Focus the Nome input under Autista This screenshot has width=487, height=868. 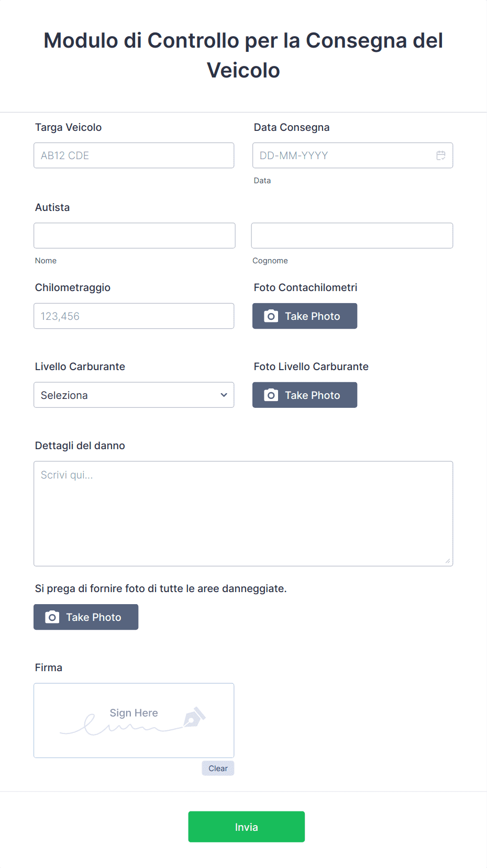click(x=134, y=235)
